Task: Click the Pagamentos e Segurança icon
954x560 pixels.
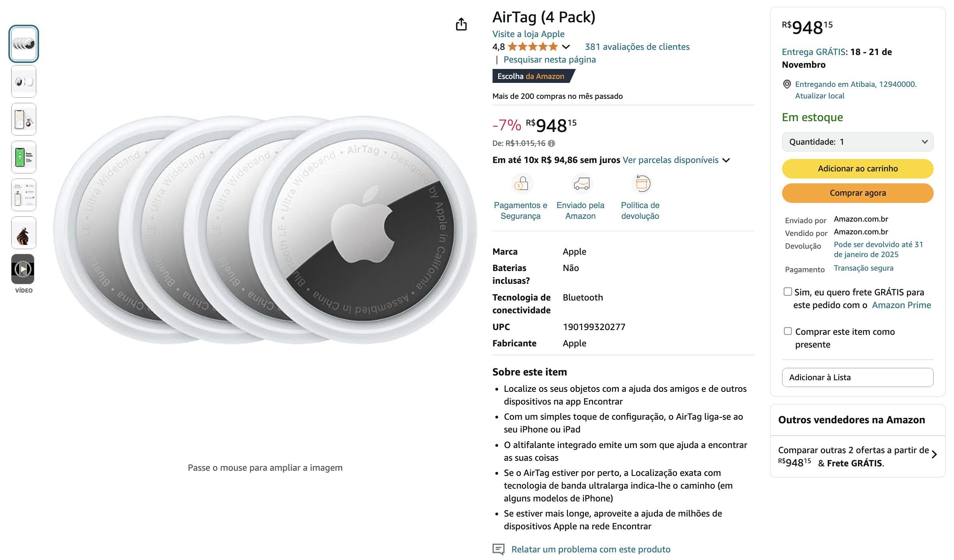Action: [521, 184]
